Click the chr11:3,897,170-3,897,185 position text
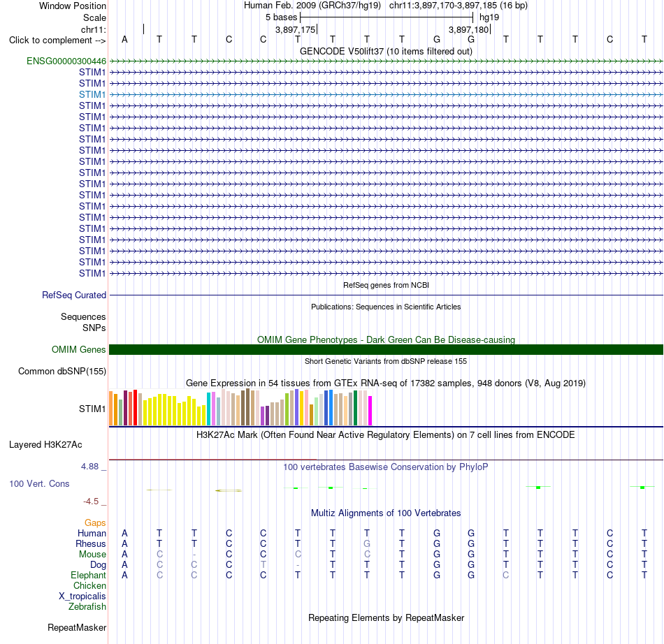Screen dimensions: 664x644 (x=459, y=6)
